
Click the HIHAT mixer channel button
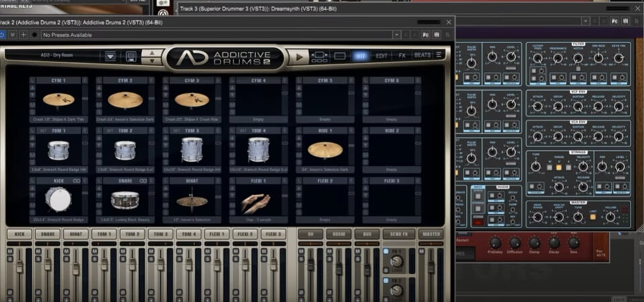click(76, 234)
